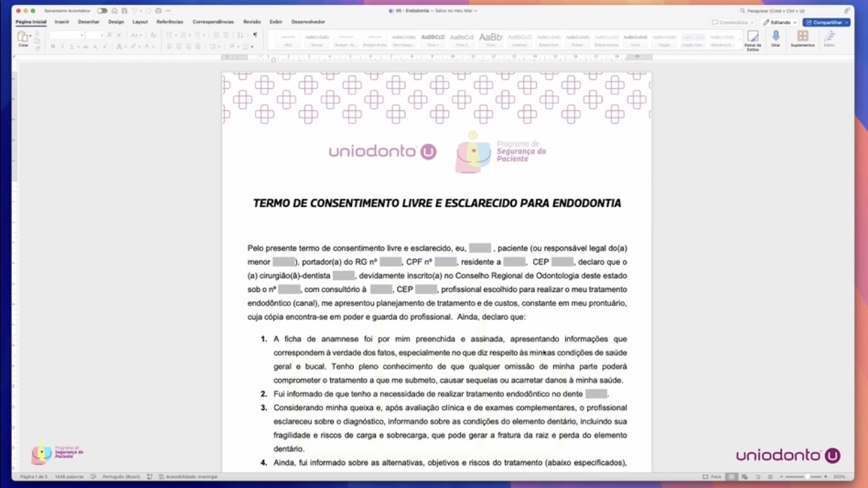868x488 pixels.
Task: Open the Suplementos add-ins icon
Action: tap(803, 38)
